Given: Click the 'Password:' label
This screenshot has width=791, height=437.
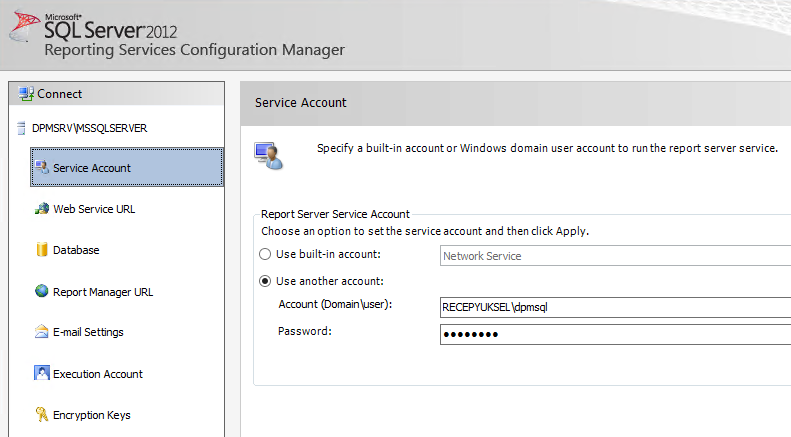Looking at the screenshot, I should (x=305, y=331).
